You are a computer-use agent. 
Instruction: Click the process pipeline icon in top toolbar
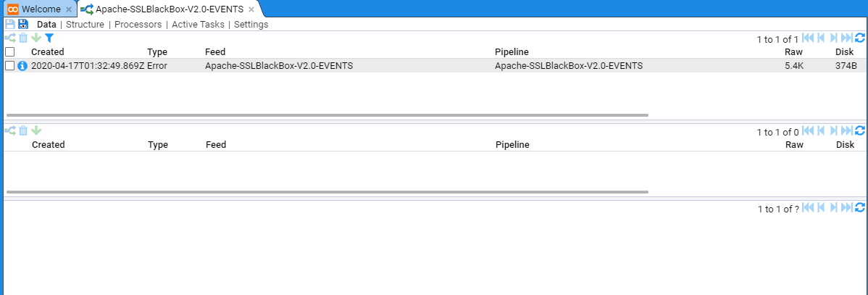pyautogui.click(x=10, y=38)
